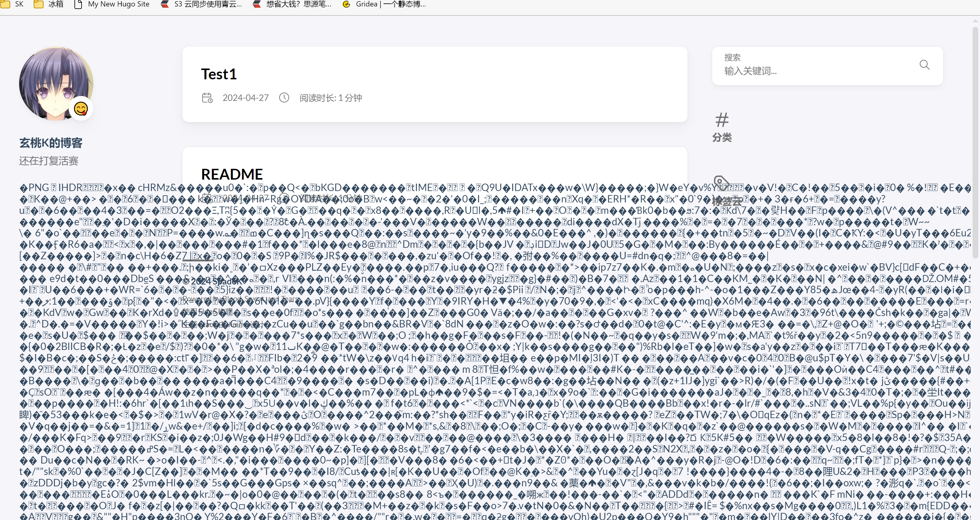Click the clock icon beside 阅读时长
The height and width of the screenshot is (520, 980).
284,98
